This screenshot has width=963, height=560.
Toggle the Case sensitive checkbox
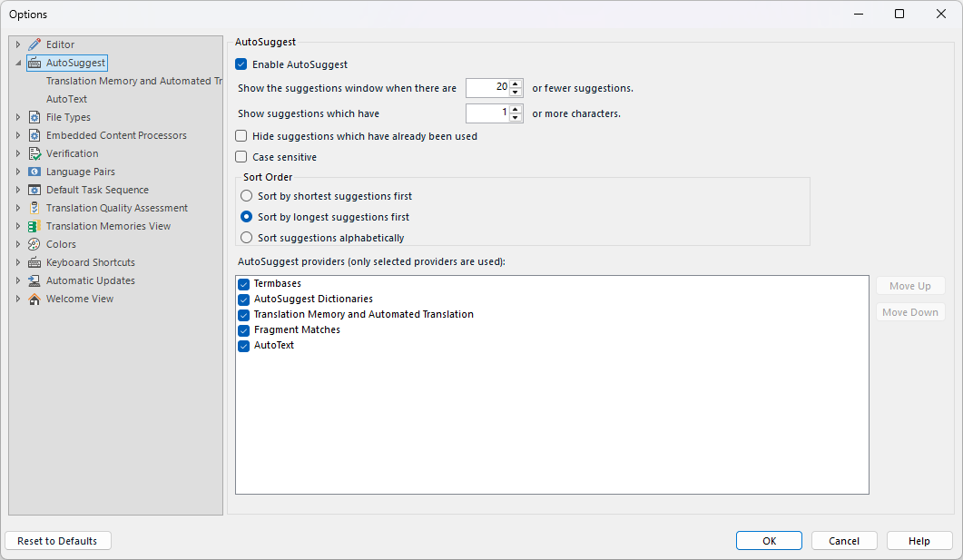[241, 156]
